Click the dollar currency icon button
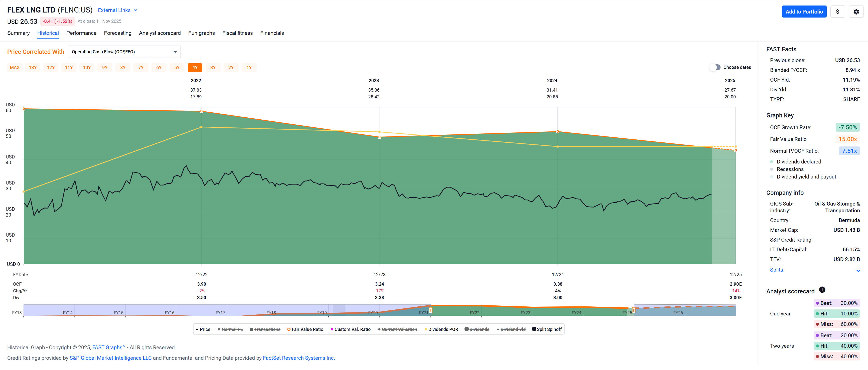 pos(837,12)
